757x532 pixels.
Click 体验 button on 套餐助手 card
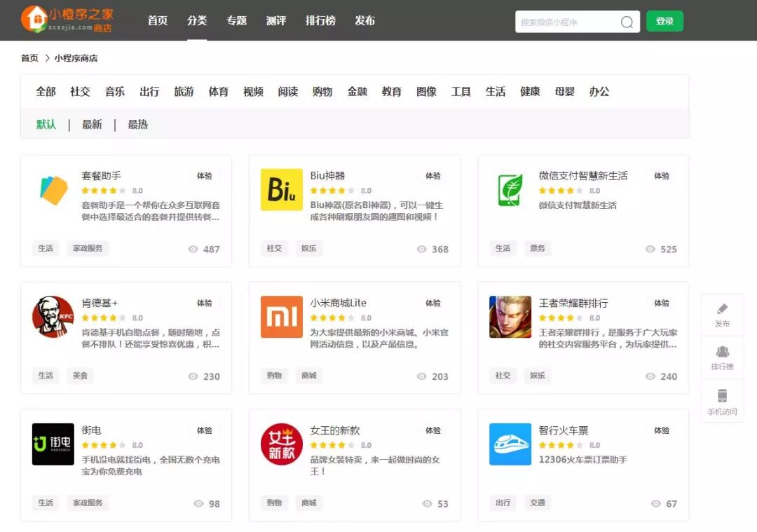point(204,176)
